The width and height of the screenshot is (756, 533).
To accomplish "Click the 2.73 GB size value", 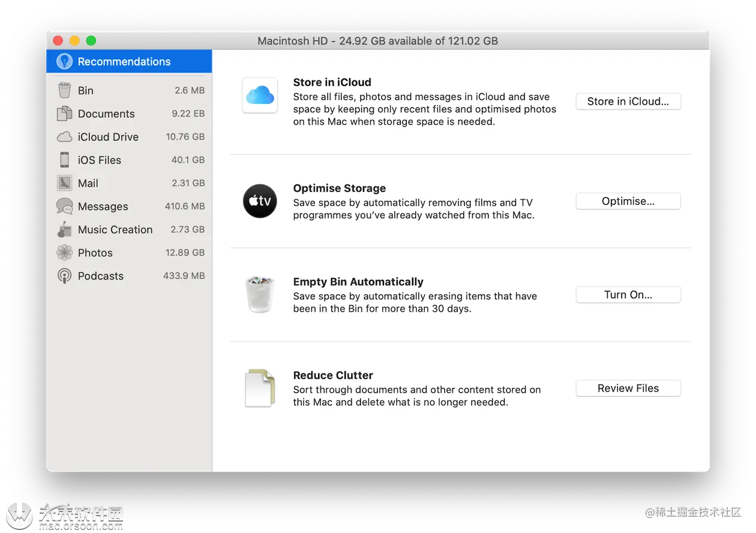I will tap(188, 229).
